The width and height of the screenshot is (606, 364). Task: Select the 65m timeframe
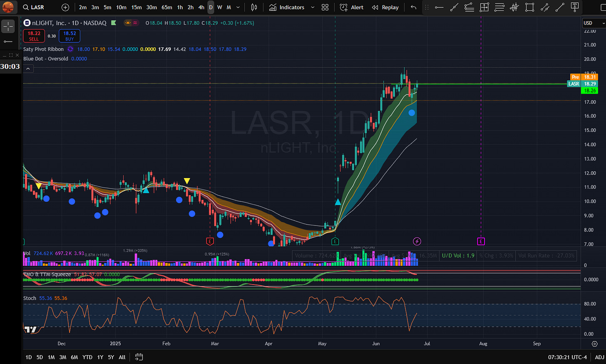[x=166, y=7]
